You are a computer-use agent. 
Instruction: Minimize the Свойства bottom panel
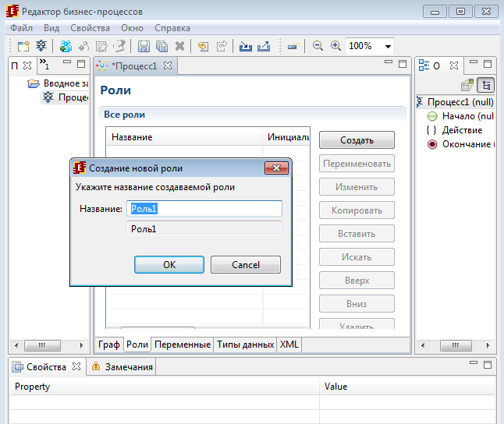[474, 362]
